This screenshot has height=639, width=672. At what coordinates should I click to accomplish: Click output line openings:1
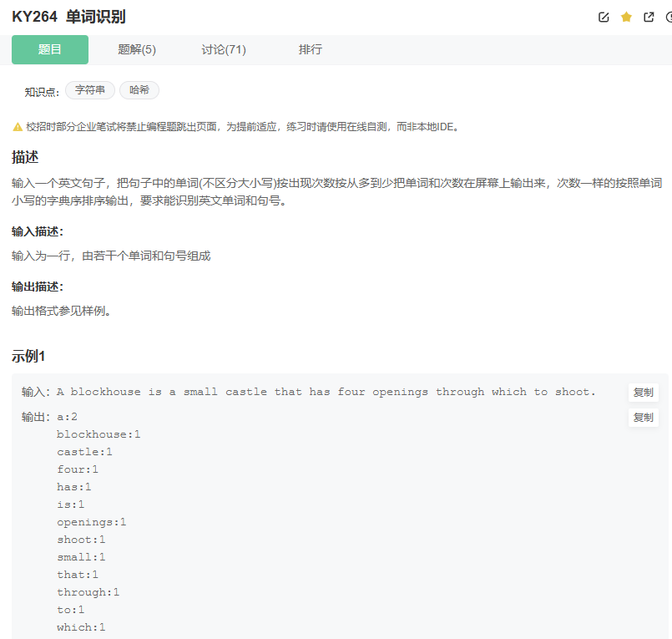point(92,522)
